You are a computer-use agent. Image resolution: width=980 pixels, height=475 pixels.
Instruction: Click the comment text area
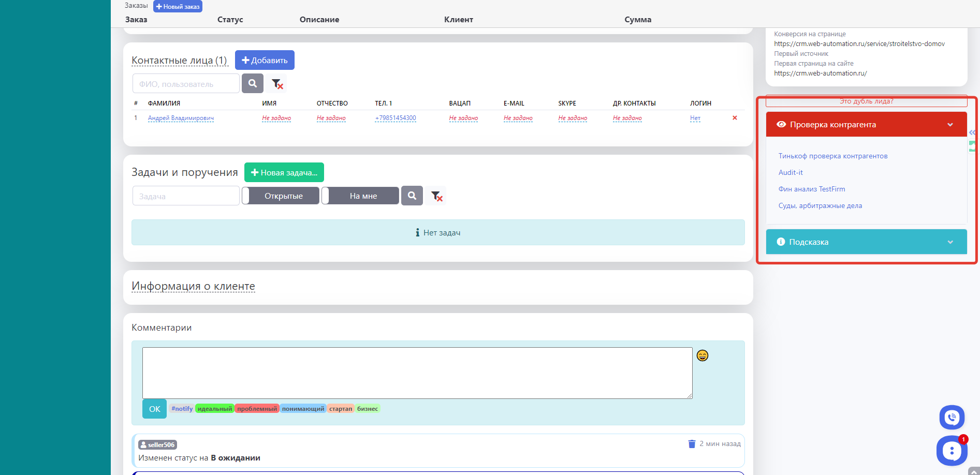tap(417, 373)
